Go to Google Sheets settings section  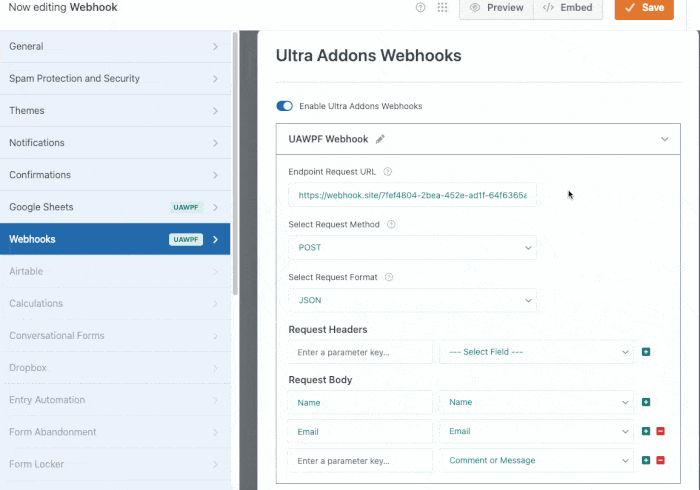pos(115,207)
